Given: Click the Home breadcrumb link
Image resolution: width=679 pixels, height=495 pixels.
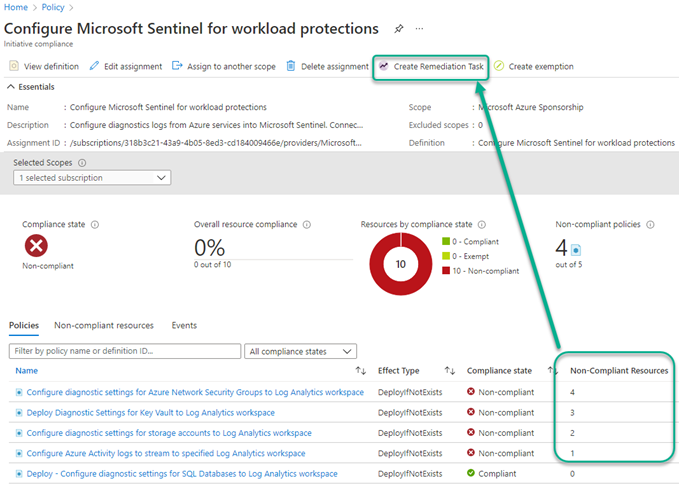Looking at the screenshot, I should [x=16, y=7].
